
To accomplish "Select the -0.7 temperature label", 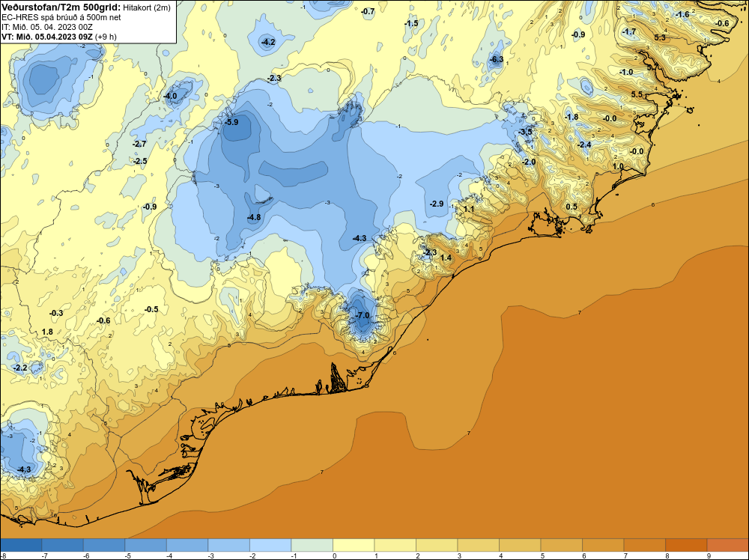I will pos(368,11).
